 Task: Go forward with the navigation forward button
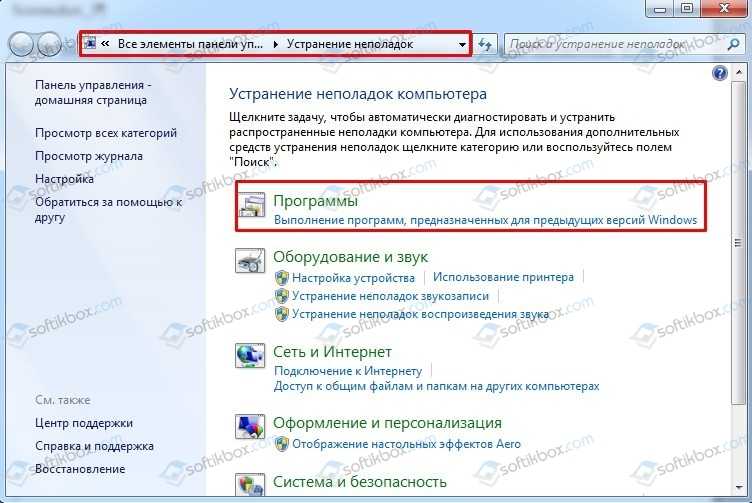coord(49,45)
